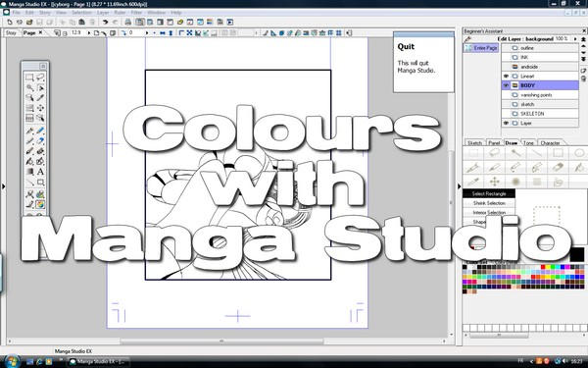Select the gradient tool
This screenshot has height=368, width=588.
pos(29,172)
